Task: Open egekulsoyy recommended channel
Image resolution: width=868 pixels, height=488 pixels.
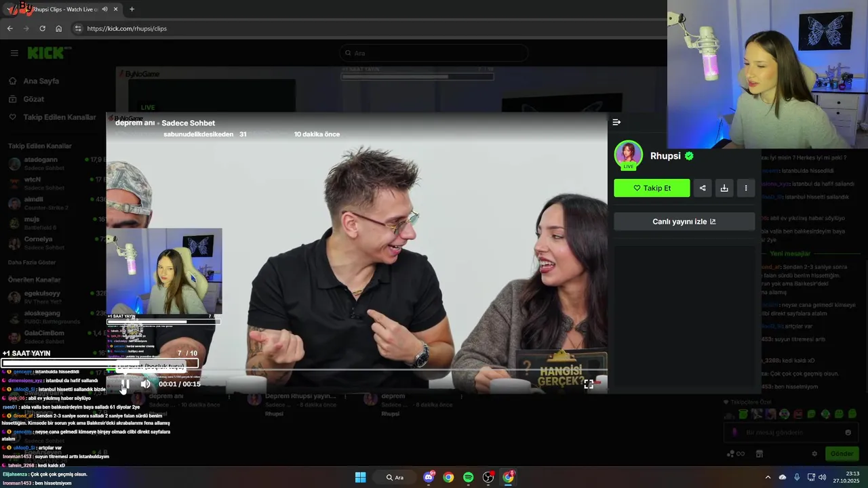Action: 56,297
